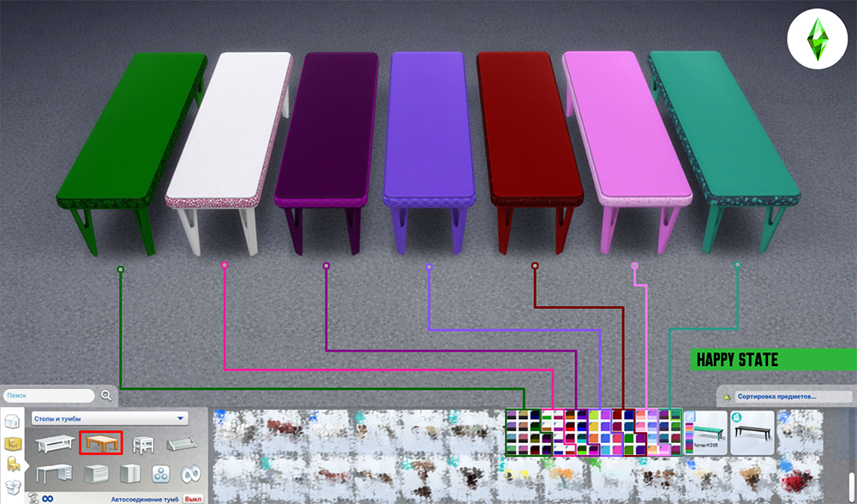Click the Поиск search field
857x504 pixels.
click(48, 395)
